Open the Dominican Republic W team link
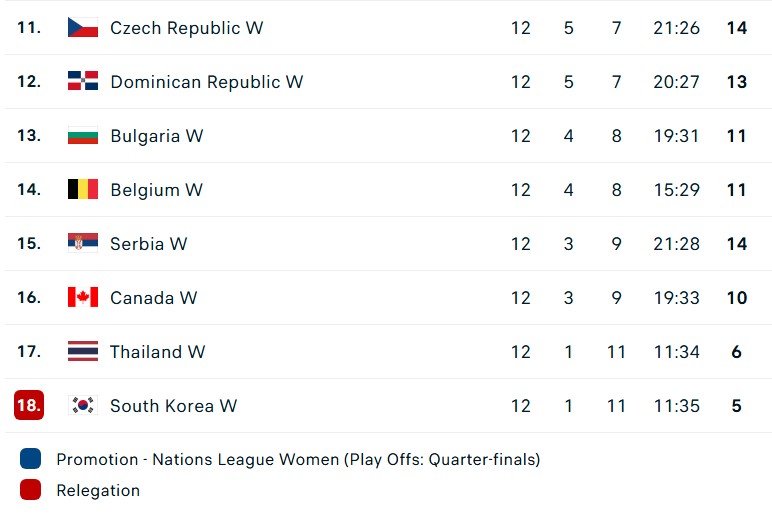The height and width of the screenshot is (528, 772). point(207,82)
